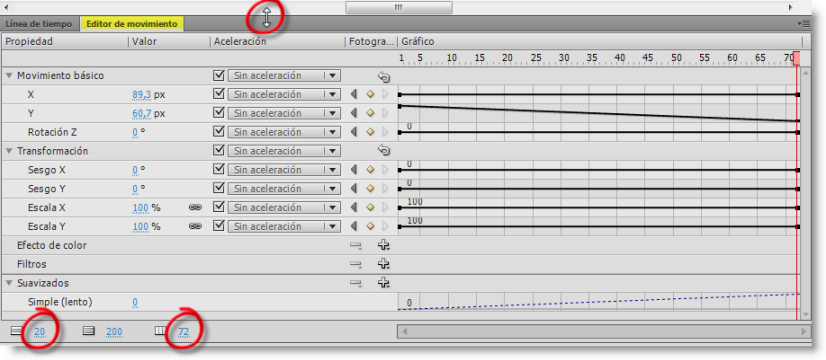Previous keyframe arrow for Sesgo Y
This screenshot has width=826, height=360.
(354, 189)
